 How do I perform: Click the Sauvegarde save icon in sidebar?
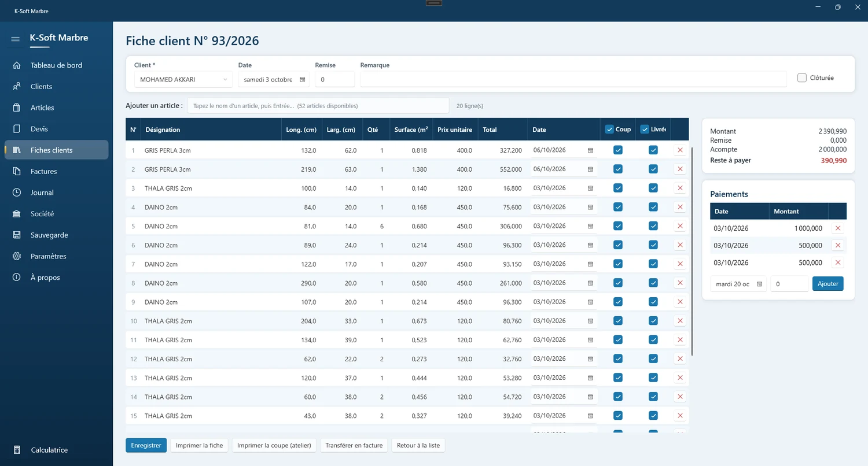point(17,235)
